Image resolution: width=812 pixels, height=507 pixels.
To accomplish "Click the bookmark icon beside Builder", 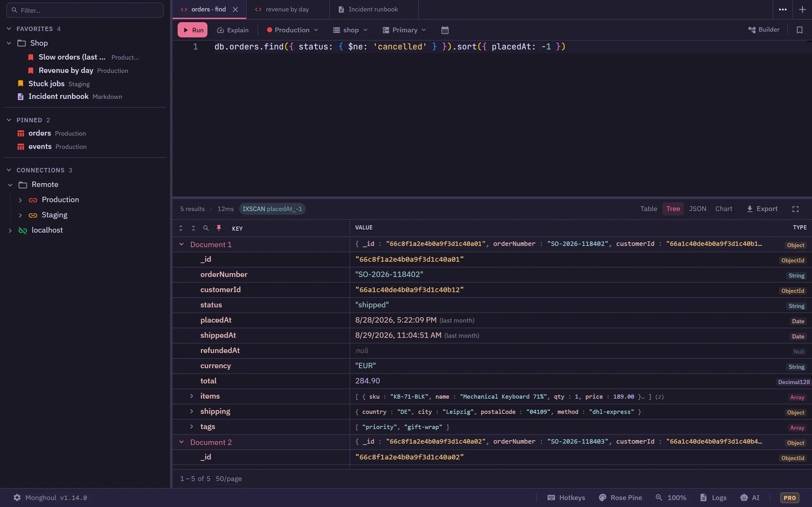I will (x=800, y=30).
